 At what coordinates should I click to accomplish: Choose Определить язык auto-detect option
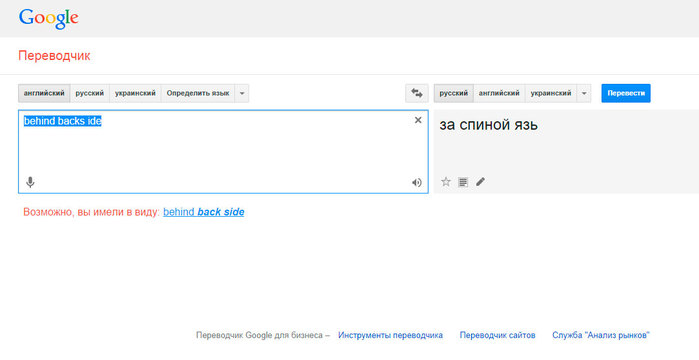[x=198, y=93]
